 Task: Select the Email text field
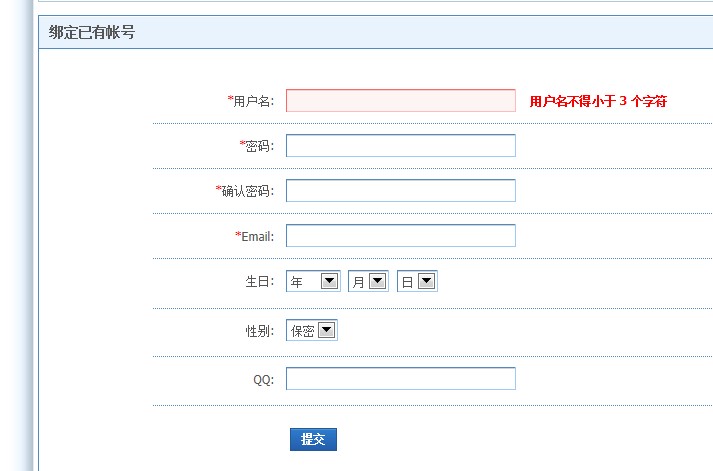coord(400,236)
